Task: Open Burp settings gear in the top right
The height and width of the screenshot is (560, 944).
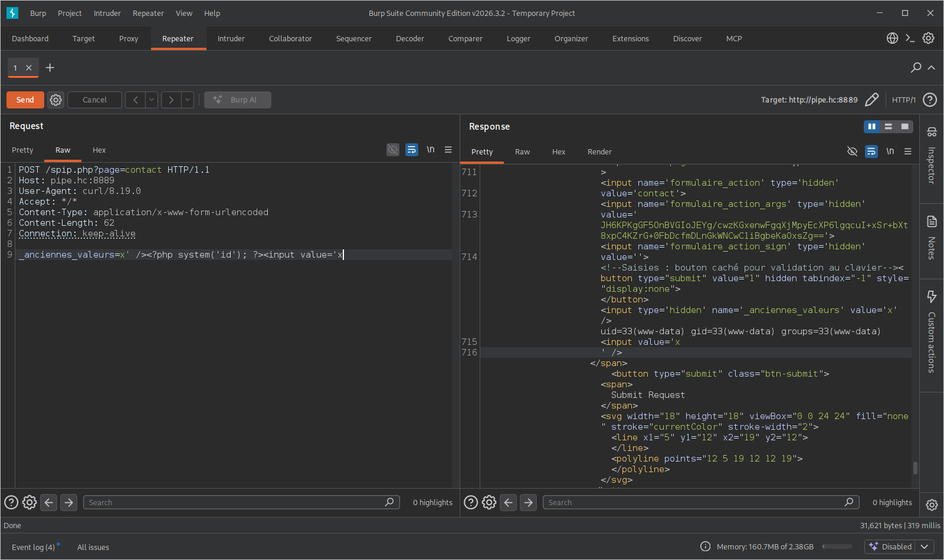Action: click(928, 38)
